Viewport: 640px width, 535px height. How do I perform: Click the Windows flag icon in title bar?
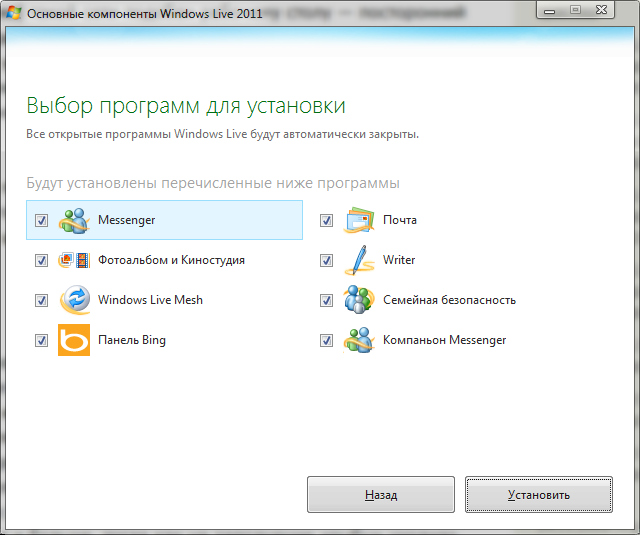[13, 13]
